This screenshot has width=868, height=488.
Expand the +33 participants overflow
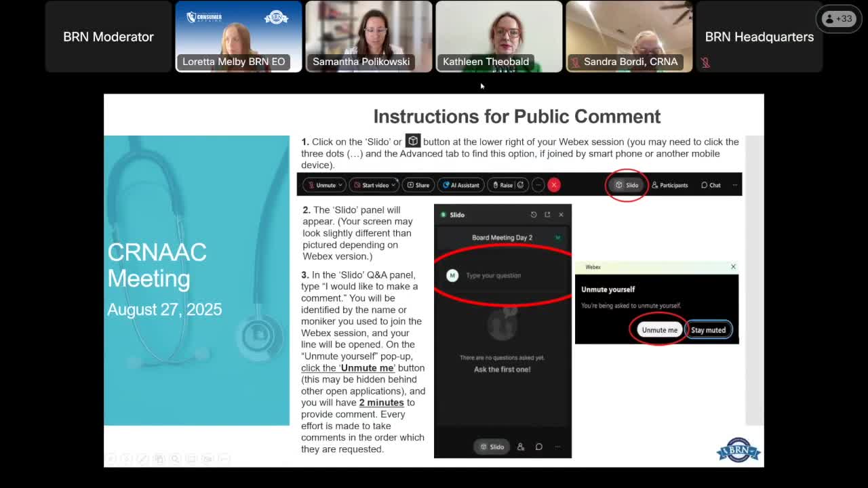tap(837, 19)
